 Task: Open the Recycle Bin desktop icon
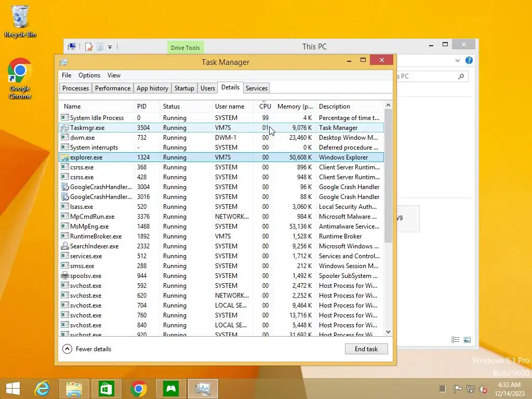click(x=20, y=21)
